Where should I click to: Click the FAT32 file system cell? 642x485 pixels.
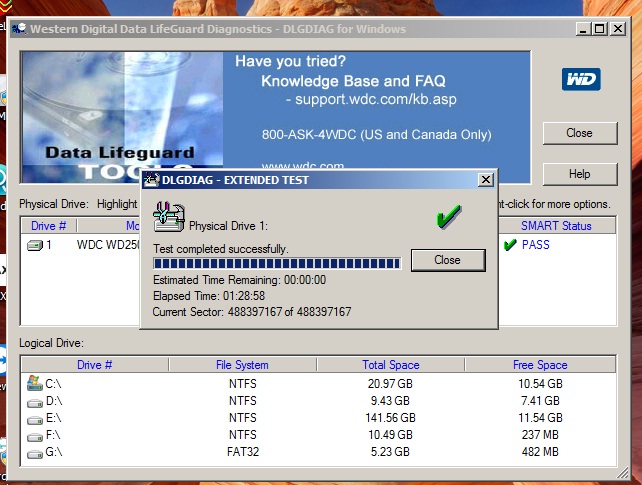pyautogui.click(x=243, y=452)
